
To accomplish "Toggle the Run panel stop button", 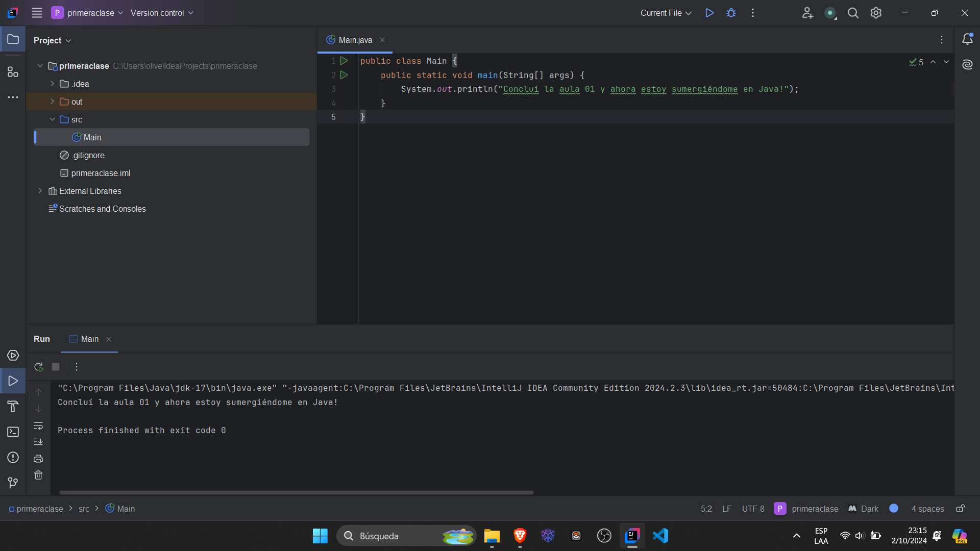I will (x=56, y=367).
